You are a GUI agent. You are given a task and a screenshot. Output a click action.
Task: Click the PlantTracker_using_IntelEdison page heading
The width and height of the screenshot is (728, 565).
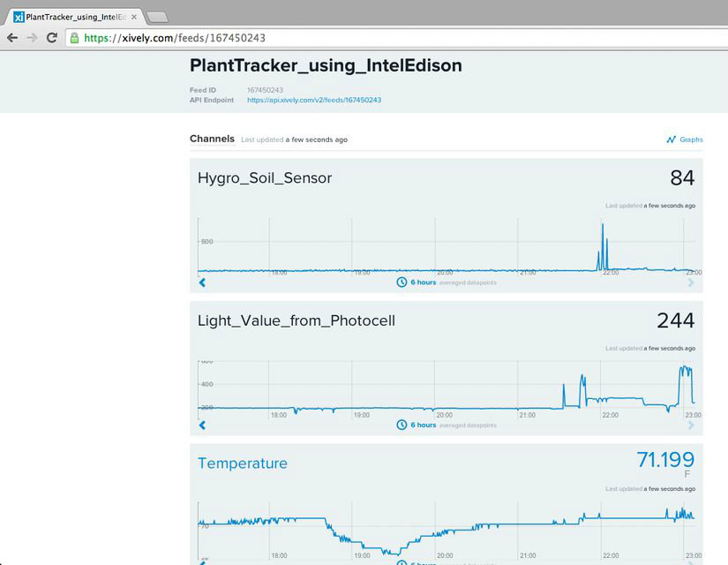click(x=326, y=65)
